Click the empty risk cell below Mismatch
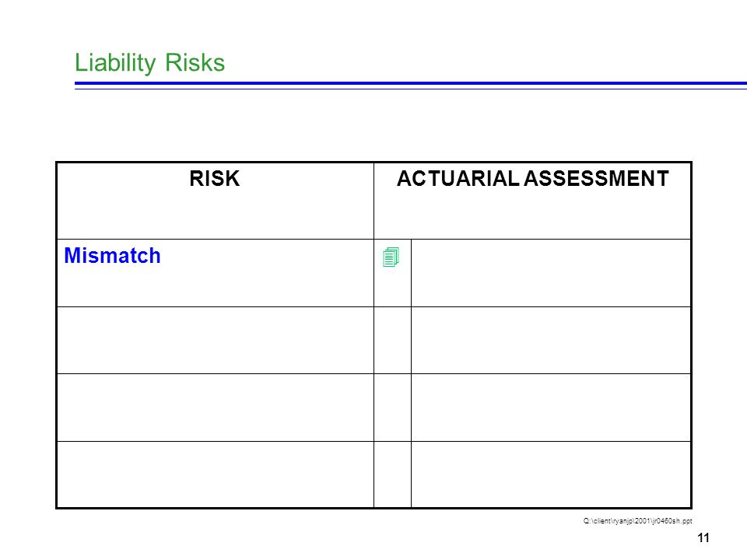The width and height of the screenshot is (747, 560). [215, 341]
